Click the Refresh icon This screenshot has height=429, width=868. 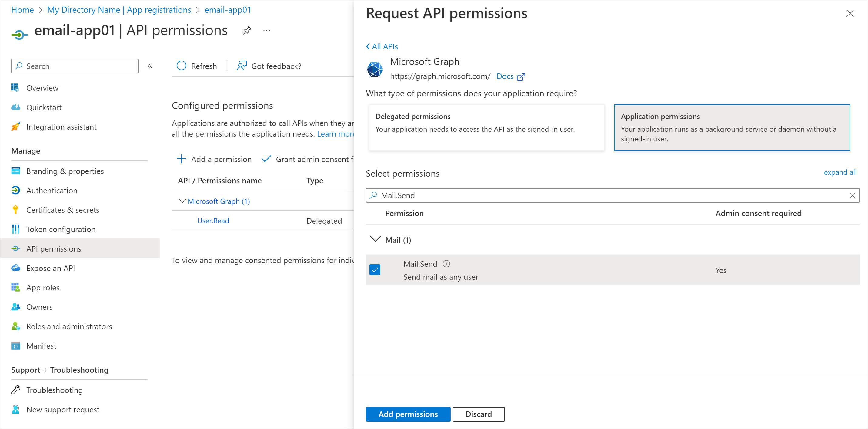coord(181,66)
